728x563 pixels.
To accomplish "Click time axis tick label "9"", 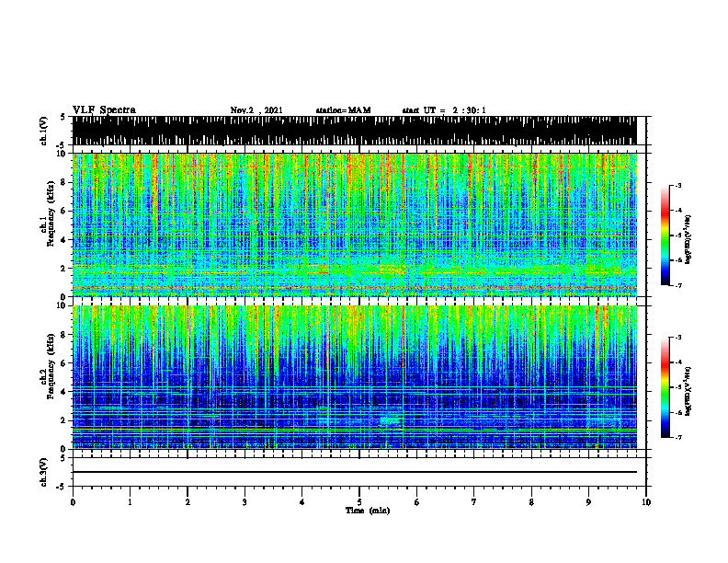I will click(x=588, y=502).
